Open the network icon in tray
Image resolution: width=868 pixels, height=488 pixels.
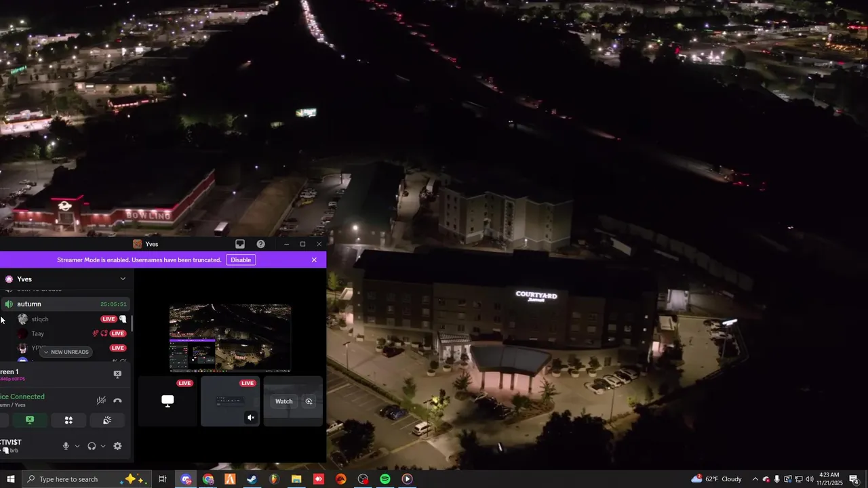(799, 479)
